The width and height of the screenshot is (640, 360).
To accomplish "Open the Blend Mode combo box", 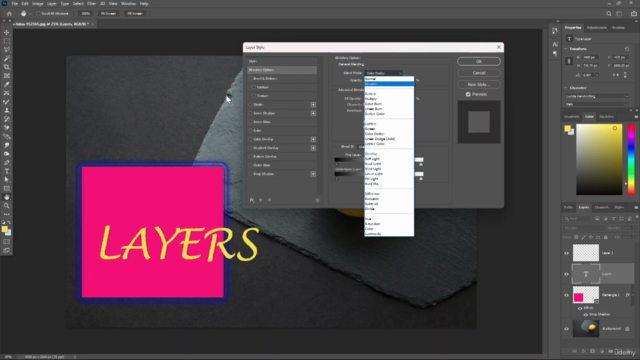I will 383,73.
